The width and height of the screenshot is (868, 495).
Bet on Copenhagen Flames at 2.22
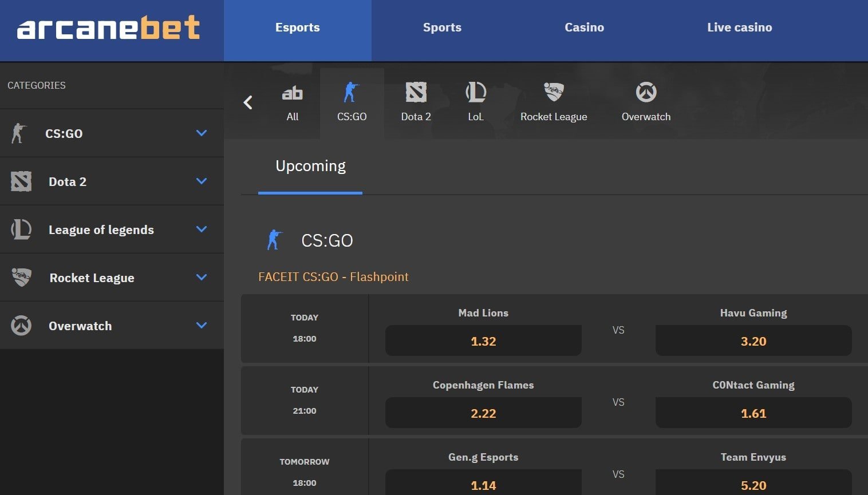[483, 413]
